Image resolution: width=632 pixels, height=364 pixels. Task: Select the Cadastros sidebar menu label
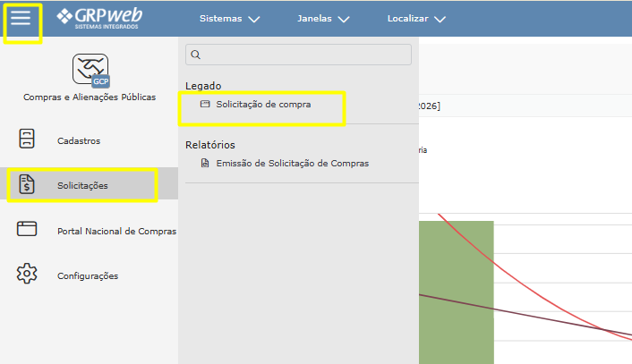(x=79, y=141)
